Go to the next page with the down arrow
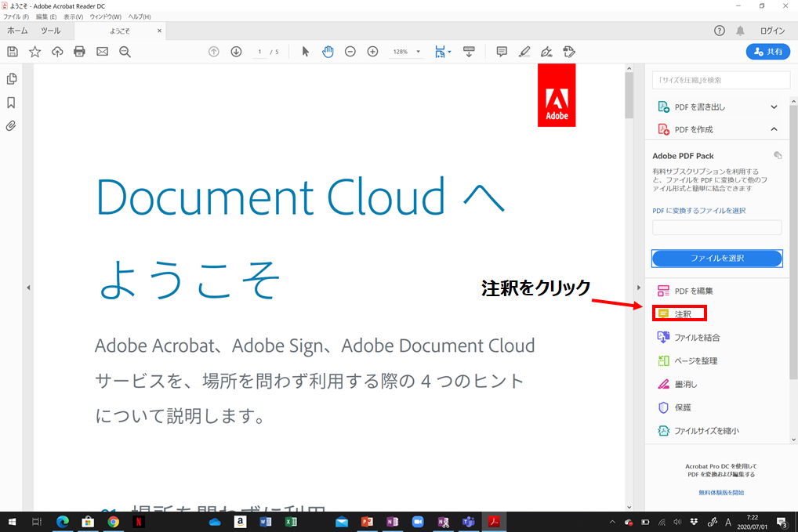798x532 pixels. pyautogui.click(x=236, y=52)
